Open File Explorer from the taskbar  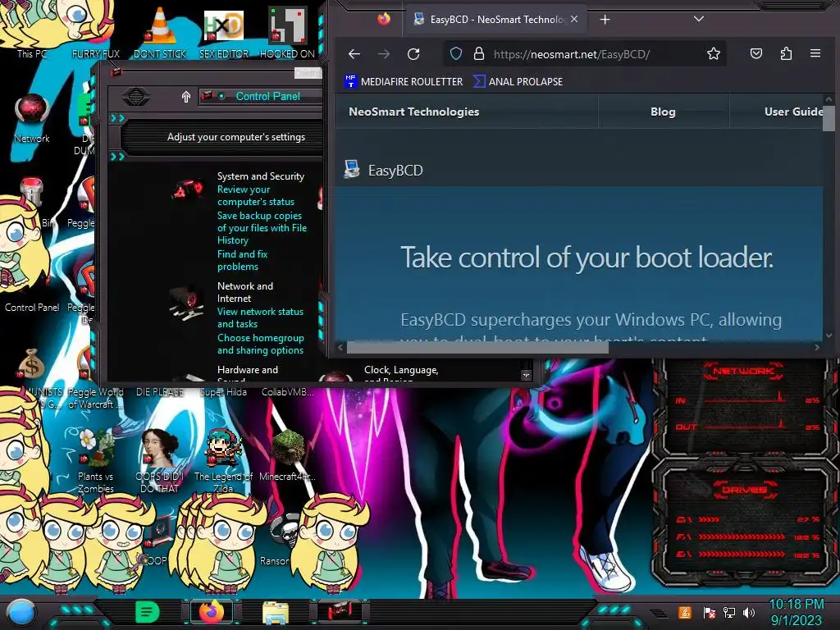(276, 614)
